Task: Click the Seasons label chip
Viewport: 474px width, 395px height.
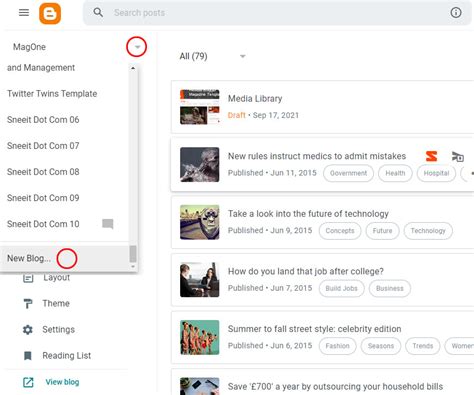Action: point(381,346)
